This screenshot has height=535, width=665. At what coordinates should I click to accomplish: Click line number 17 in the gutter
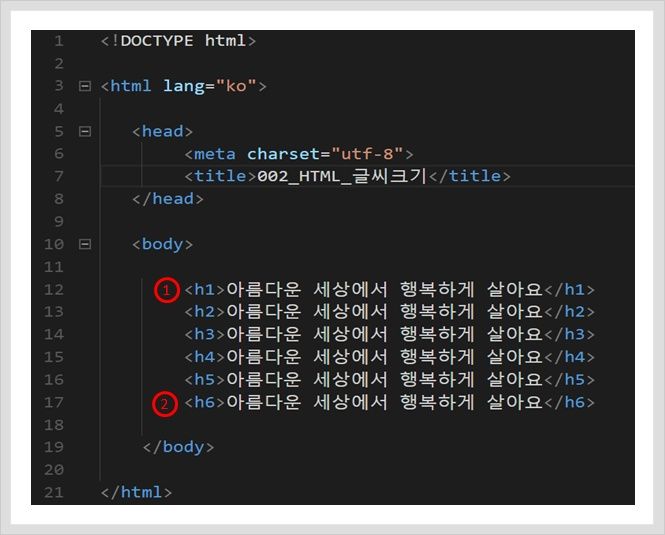click(x=54, y=402)
